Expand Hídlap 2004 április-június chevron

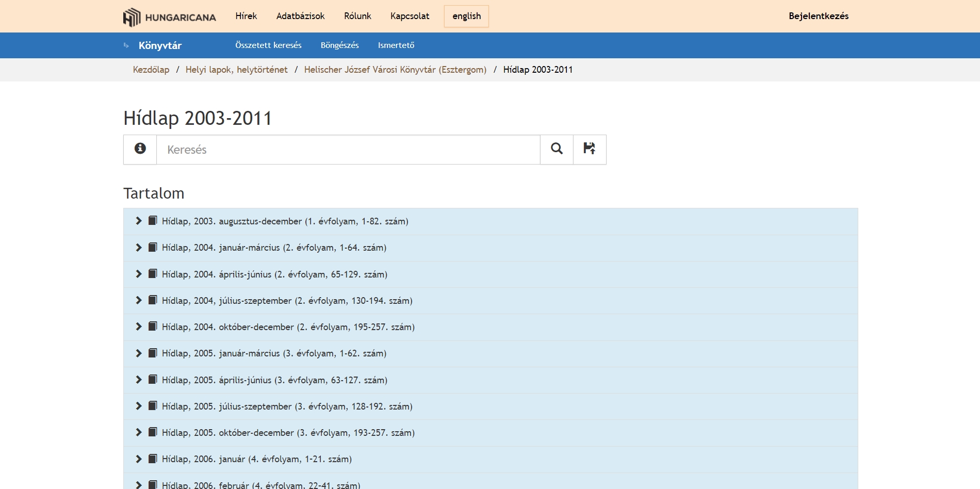coord(138,274)
